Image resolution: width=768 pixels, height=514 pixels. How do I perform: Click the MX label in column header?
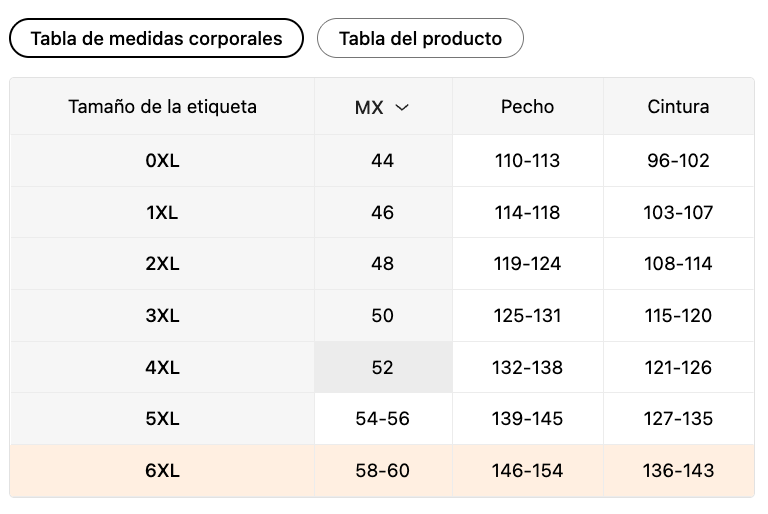point(369,107)
